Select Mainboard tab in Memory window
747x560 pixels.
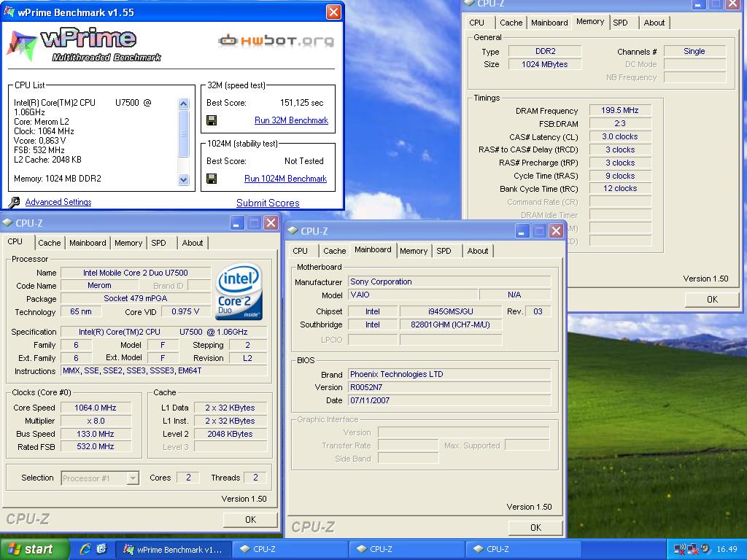click(x=549, y=23)
